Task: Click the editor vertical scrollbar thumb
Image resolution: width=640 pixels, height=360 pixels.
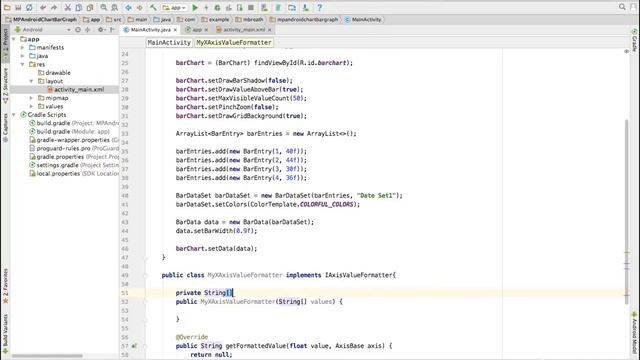Action: click(627, 211)
